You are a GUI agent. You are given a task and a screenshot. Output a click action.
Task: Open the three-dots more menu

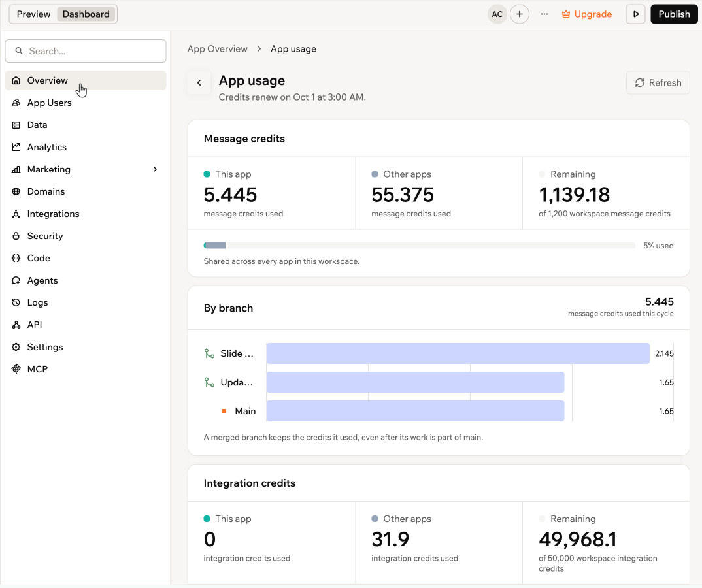pos(544,14)
